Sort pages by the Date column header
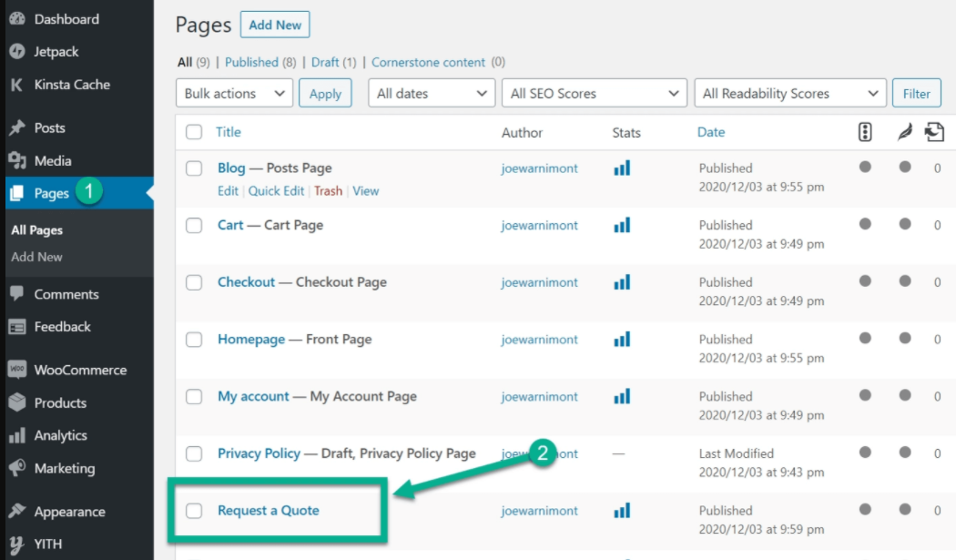The width and height of the screenshot is (956, 560). [711, 133]
